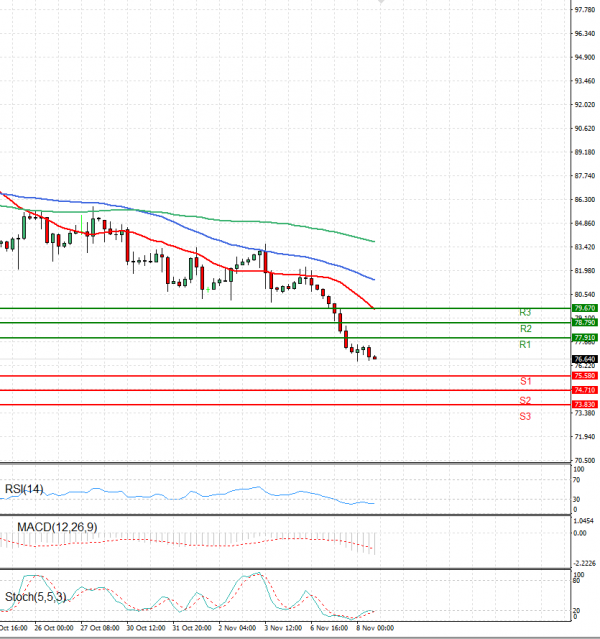600x639 pixels.
Task: Click the 3 Nov 12:00 time label
Action: pyautogui.click(x=283, y=628)
